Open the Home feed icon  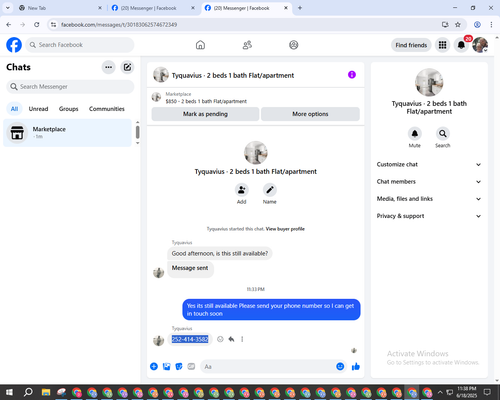coord(200,45)
